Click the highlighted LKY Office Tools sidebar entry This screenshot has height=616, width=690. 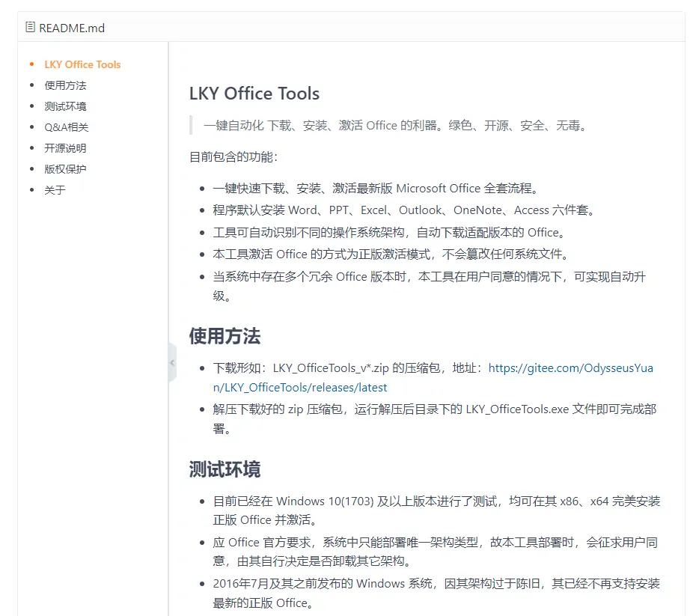(82, 64)
